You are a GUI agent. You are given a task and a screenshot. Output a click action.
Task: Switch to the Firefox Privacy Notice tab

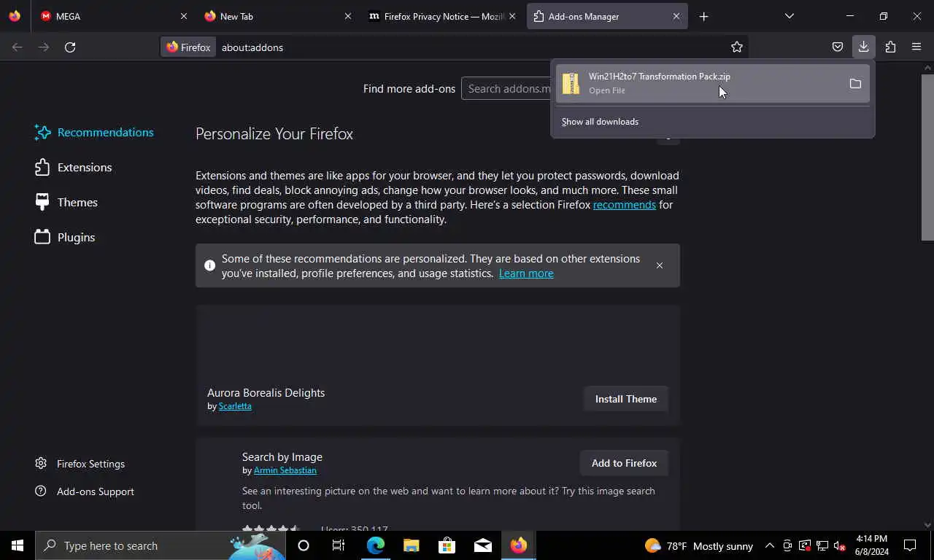click(442, 16)
